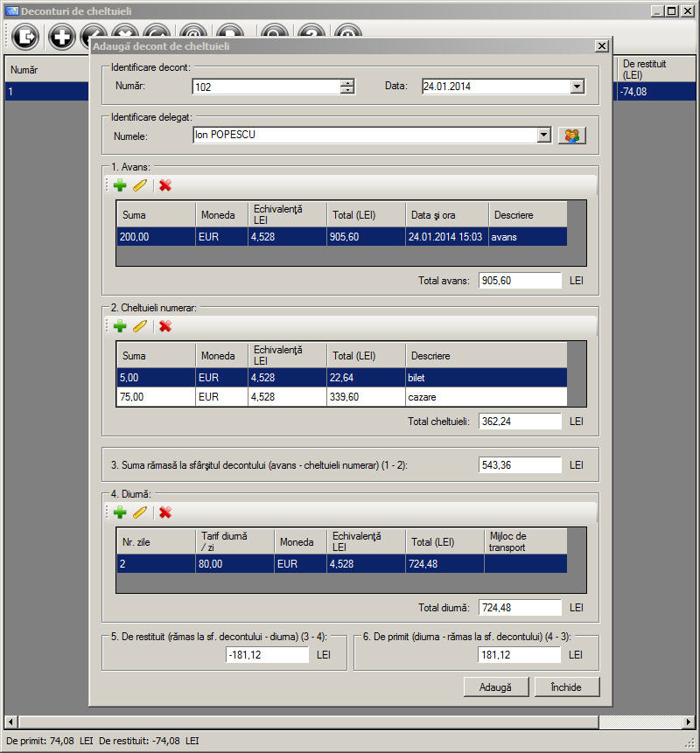
Task: Decrease the Număr value with the down arrow
Action: (347, 90)
